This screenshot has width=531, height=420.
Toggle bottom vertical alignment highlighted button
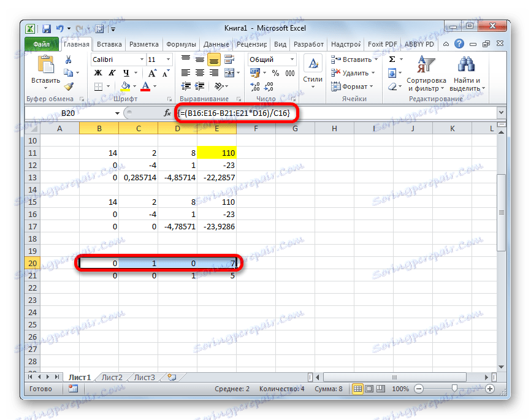point(213,60)
